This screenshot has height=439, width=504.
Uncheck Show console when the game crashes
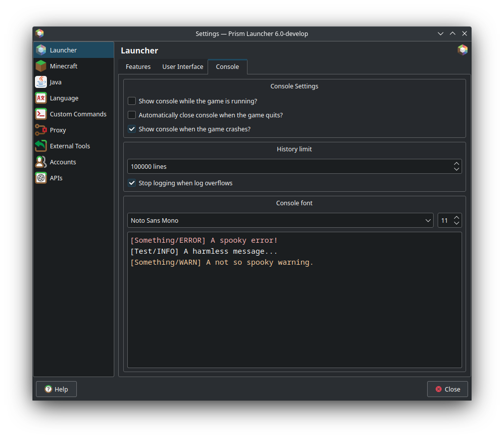(x=132, y=129)
